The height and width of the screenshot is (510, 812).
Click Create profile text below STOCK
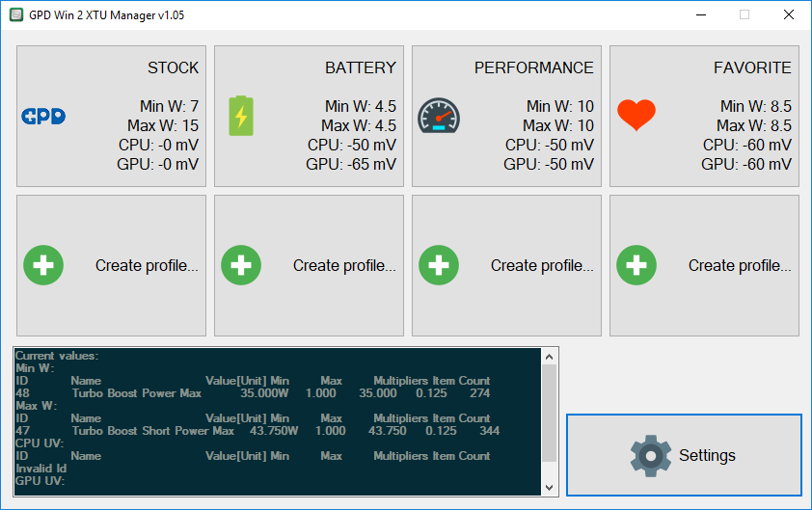[147, 266]
